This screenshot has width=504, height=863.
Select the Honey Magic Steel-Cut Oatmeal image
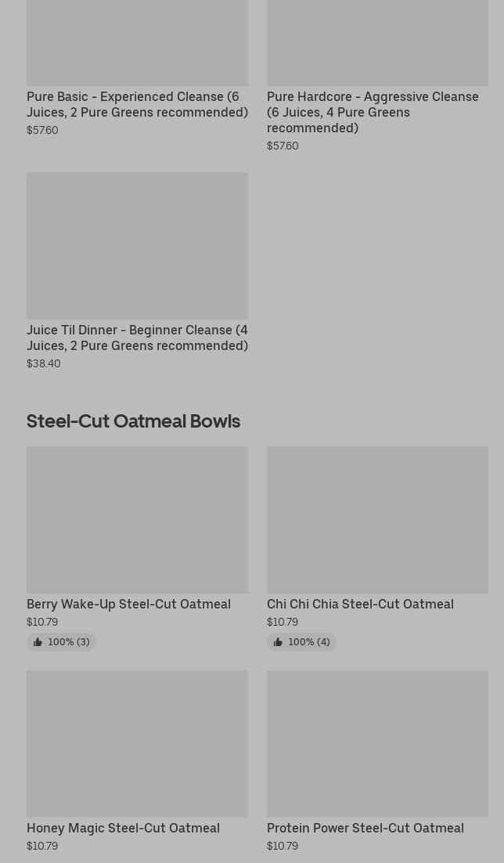137,742
